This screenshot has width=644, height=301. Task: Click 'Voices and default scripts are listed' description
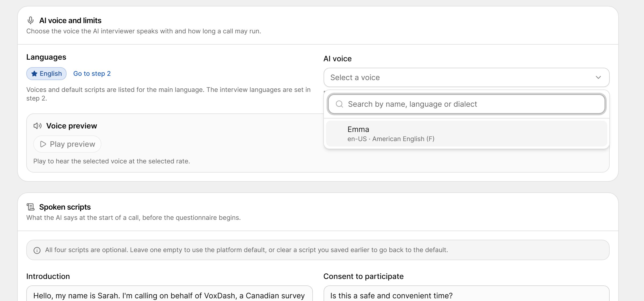click(x=169, y=94)
